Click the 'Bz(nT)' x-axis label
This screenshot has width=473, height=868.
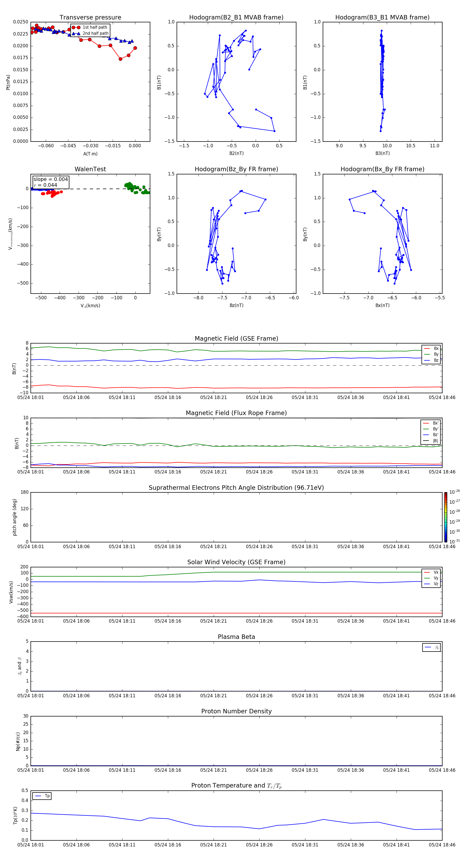coord(236,305)
